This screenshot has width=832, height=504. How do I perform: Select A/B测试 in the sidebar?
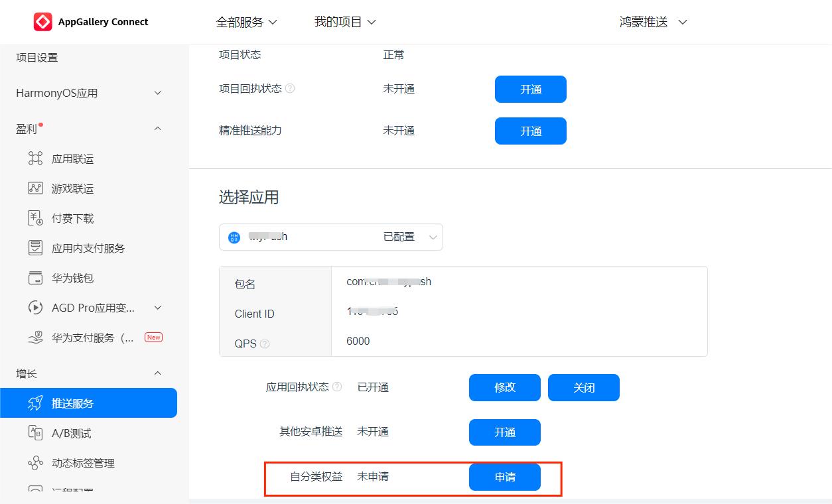[x=72, y=434]
